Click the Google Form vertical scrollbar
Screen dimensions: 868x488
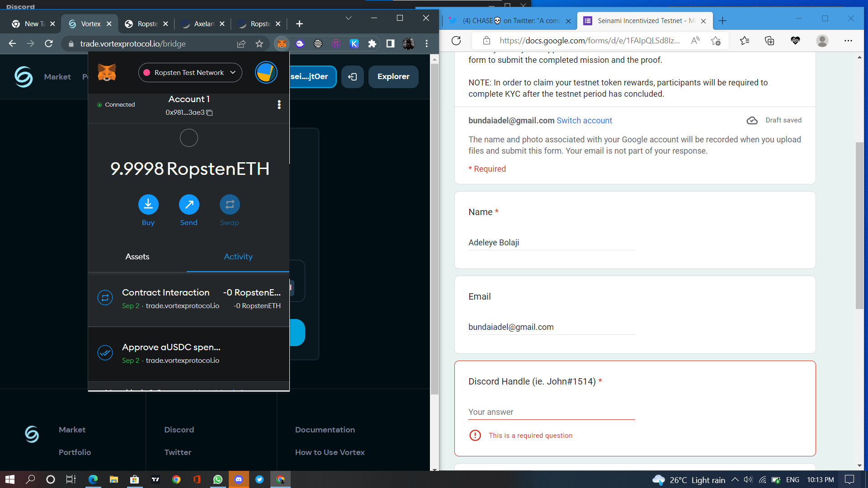coord(859,226)
